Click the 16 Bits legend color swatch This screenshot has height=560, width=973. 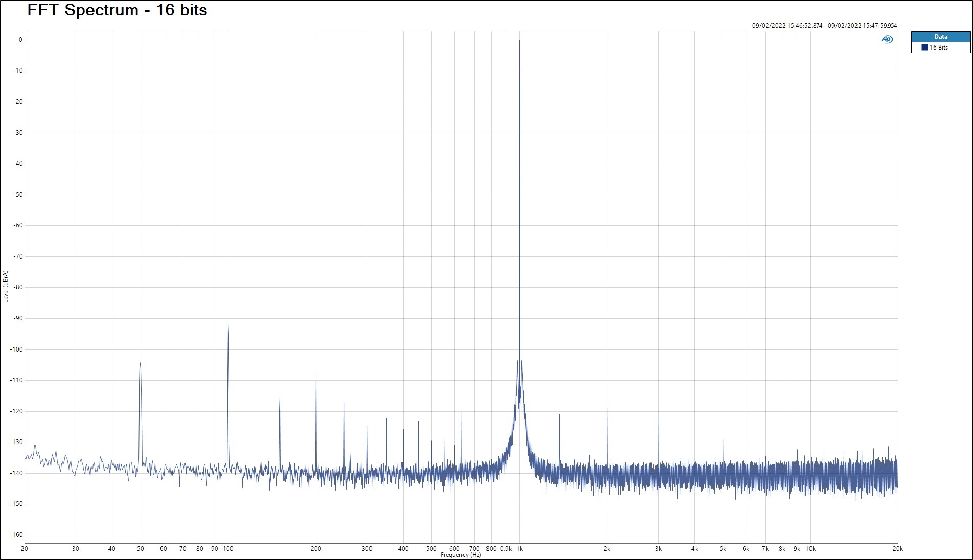coord(924,48)
